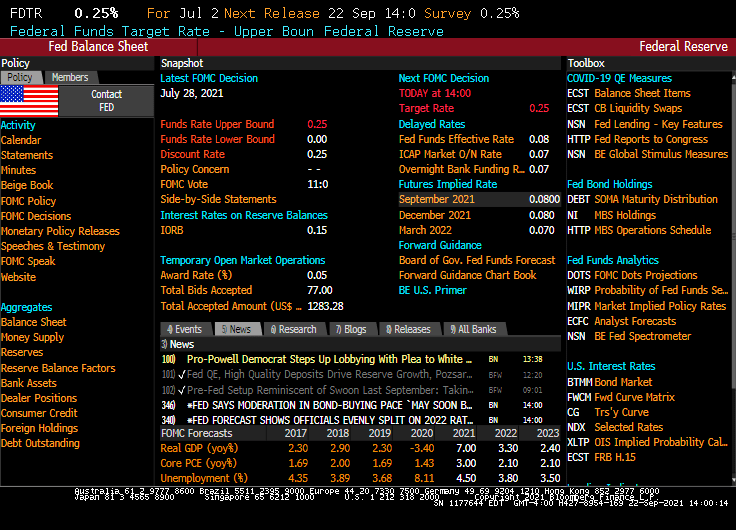This screenshot has width=736, height=530.
Task: Click ECST Balance Sheet Items
Action: [x=628, y=93]
